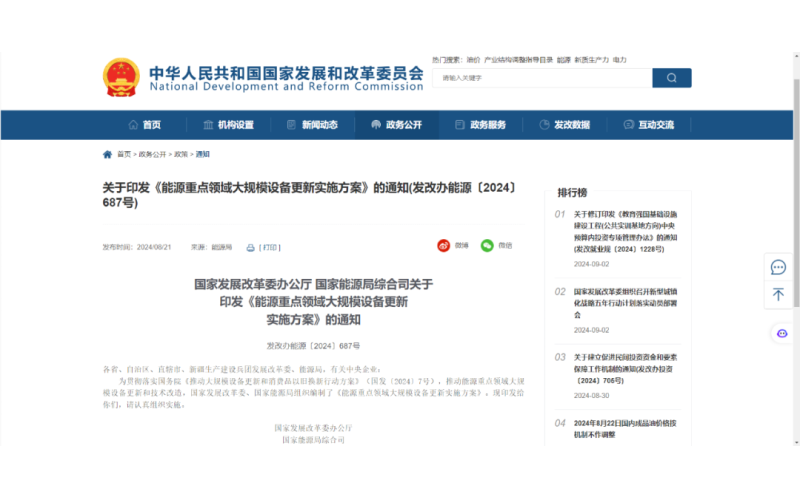Screen dimensions: 800x500
Task: Click the document number 发改办能源〔2024〕687号
Action: tap(313, 346)
